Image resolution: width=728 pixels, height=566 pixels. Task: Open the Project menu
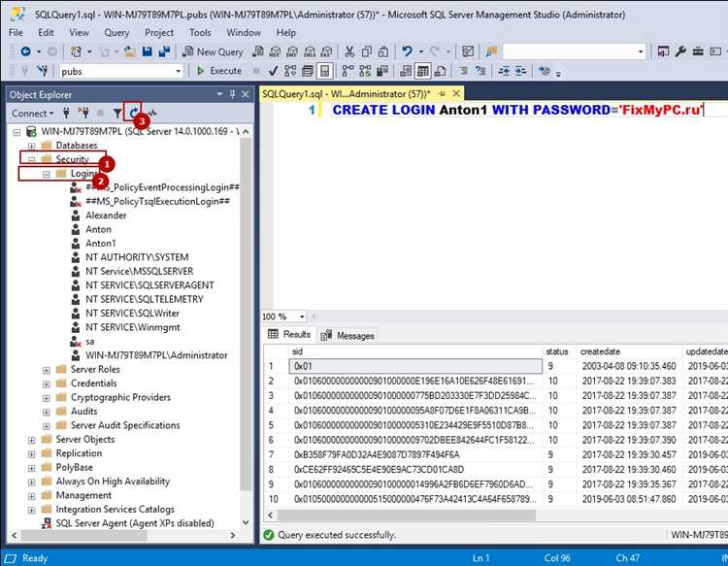159,32
